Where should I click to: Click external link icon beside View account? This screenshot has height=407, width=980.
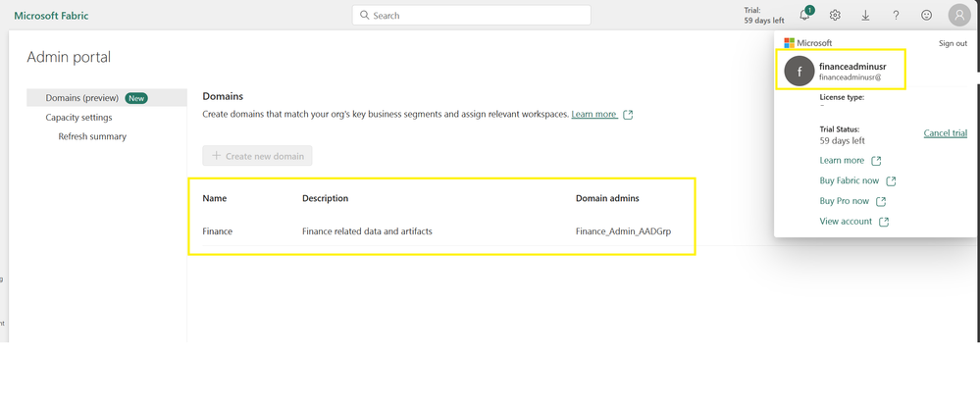(885, 222)
